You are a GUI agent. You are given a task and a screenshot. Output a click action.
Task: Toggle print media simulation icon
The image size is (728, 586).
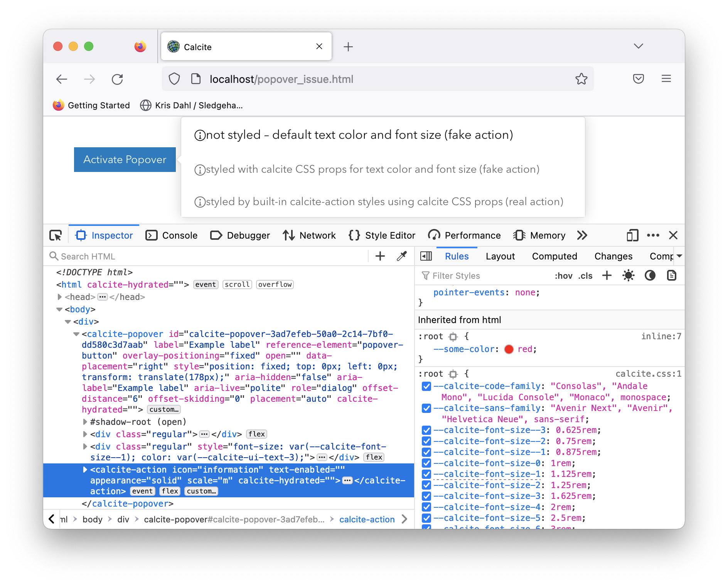672,275
